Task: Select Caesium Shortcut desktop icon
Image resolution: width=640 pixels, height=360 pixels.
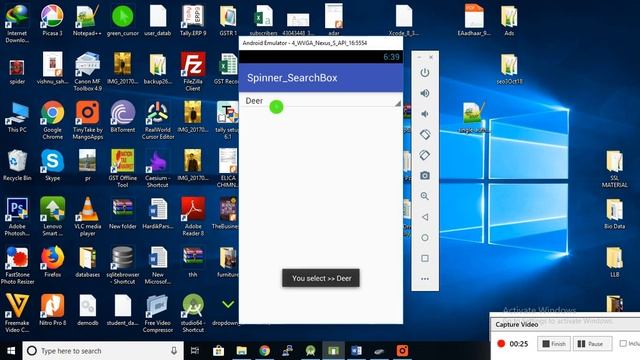Action: pyautogui.click(x=158, y=168)
